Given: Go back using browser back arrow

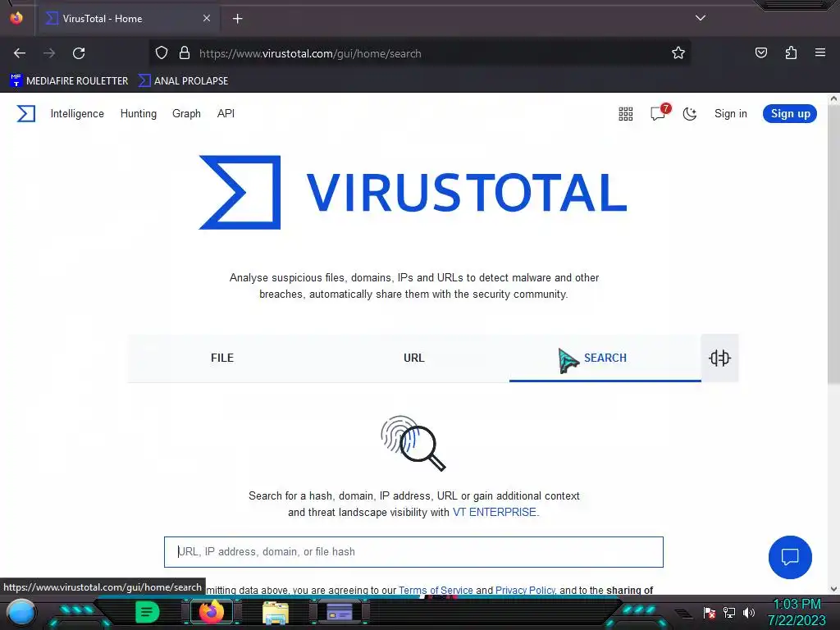Looking at the screenshot, I should coord(20,53).
